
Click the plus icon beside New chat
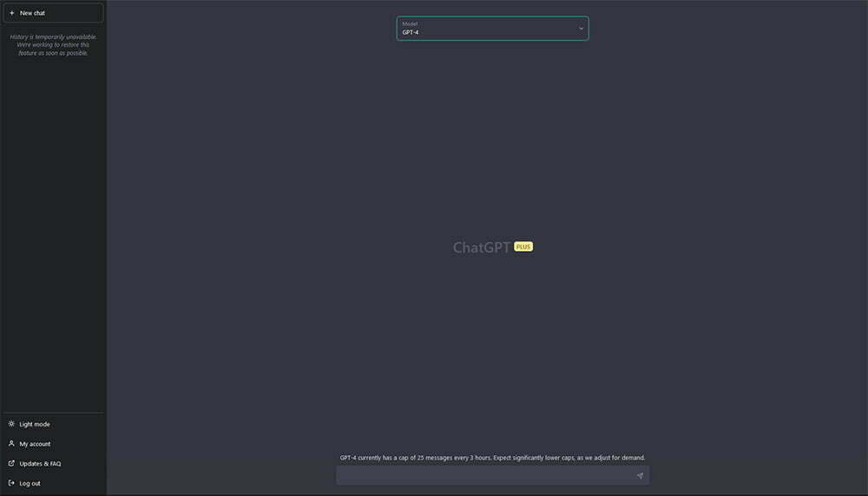pos(11,13)
